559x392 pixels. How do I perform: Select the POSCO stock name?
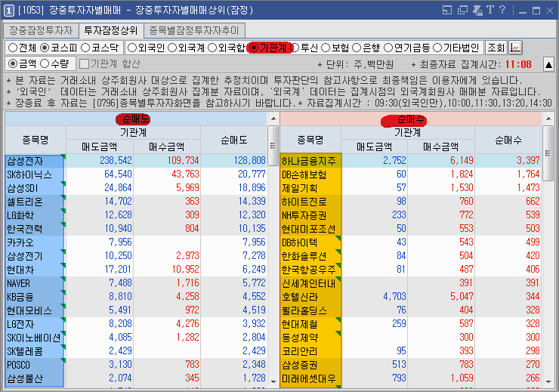18,365
